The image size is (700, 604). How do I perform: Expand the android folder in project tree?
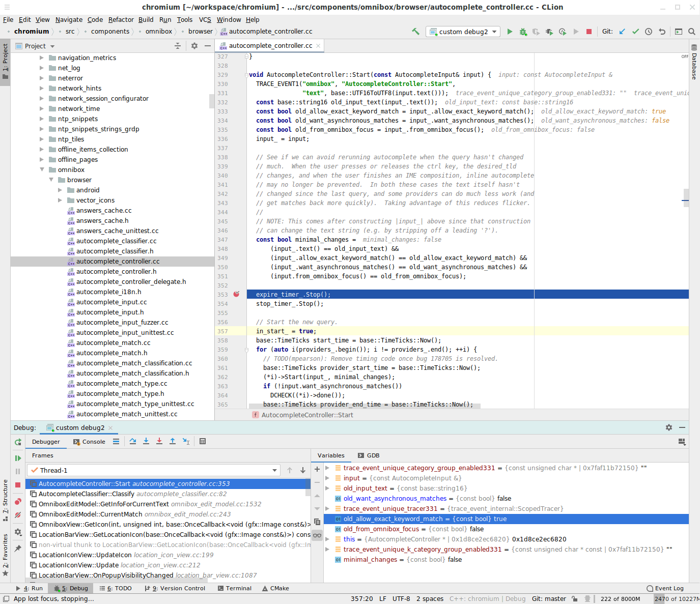coord(60,190)
